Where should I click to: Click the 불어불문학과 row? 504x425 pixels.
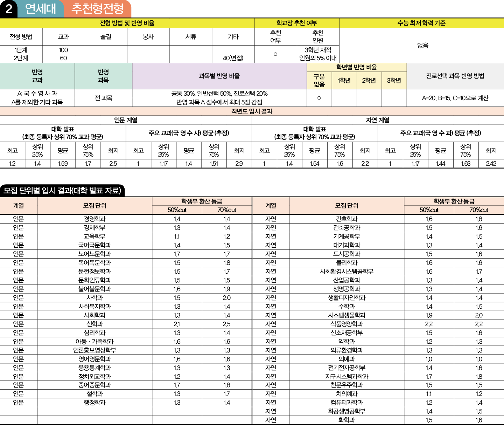point(126,289)
